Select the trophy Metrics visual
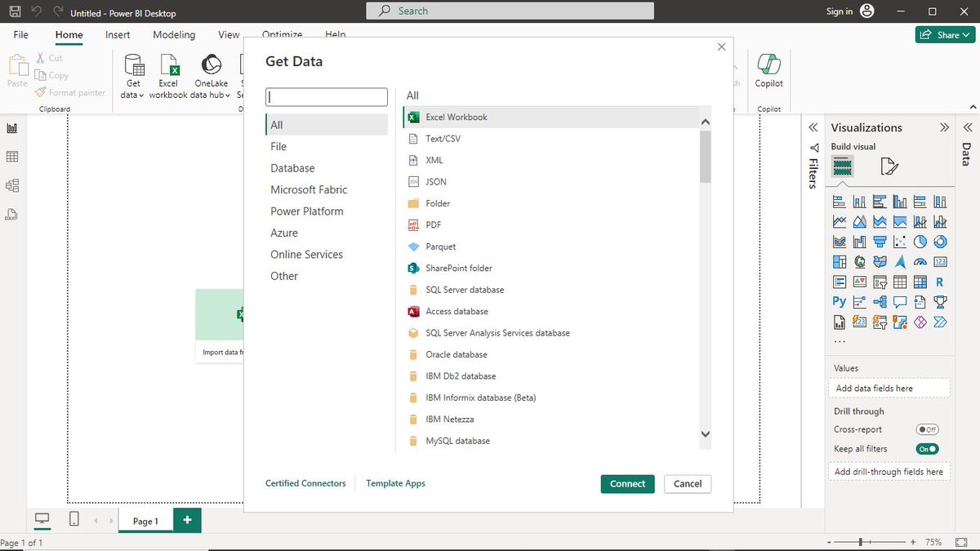 coord(940,302)
